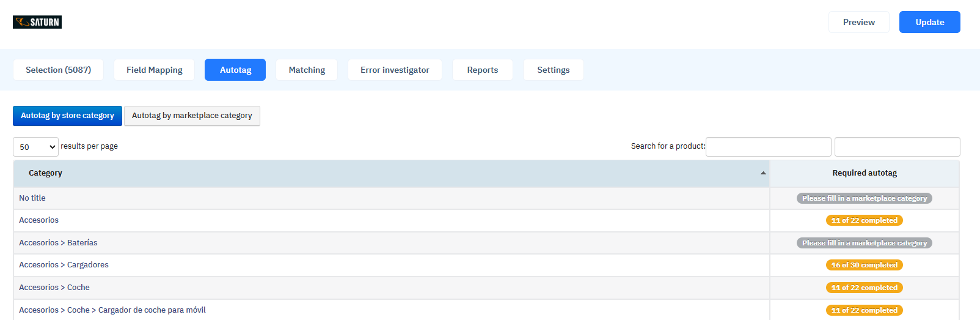Select Autotag by marketplace category
This screenshot has height=320, width=980.
(x=192, y=116)
